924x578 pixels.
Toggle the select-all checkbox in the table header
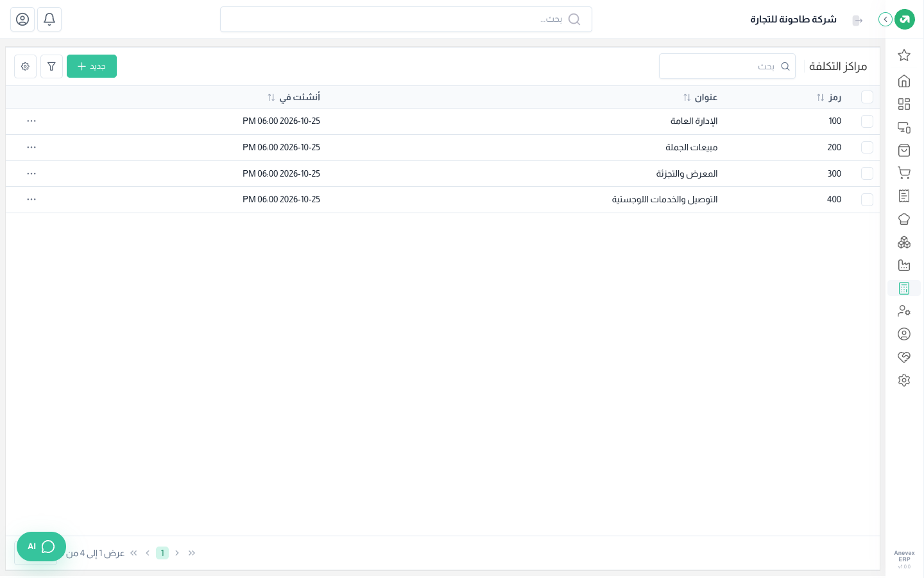[x=867, y=97]
